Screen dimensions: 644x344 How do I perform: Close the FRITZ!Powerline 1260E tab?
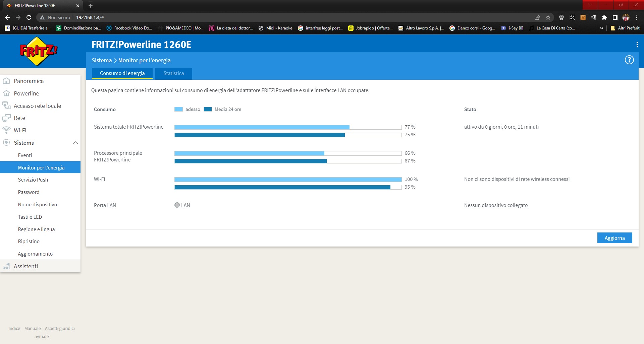77,6
